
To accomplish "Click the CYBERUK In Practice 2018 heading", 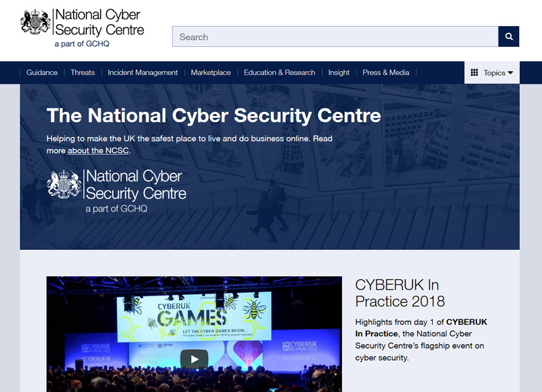I will click(x=400, y=293).
